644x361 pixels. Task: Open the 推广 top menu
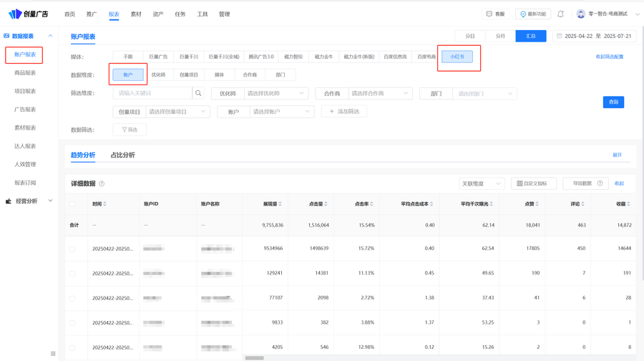pyautogui.click(x=92, y=14)
